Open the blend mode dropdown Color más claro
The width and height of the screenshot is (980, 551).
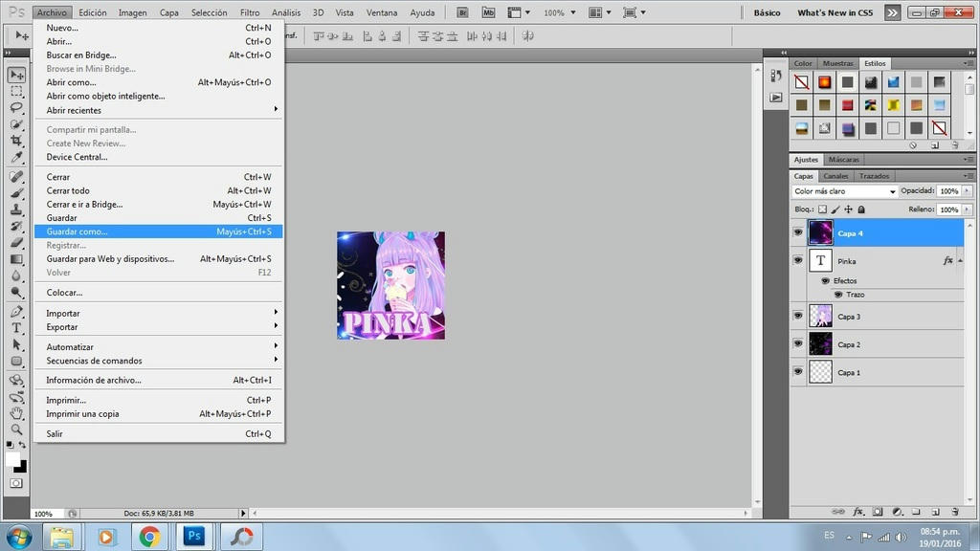(x=845, y=191)
